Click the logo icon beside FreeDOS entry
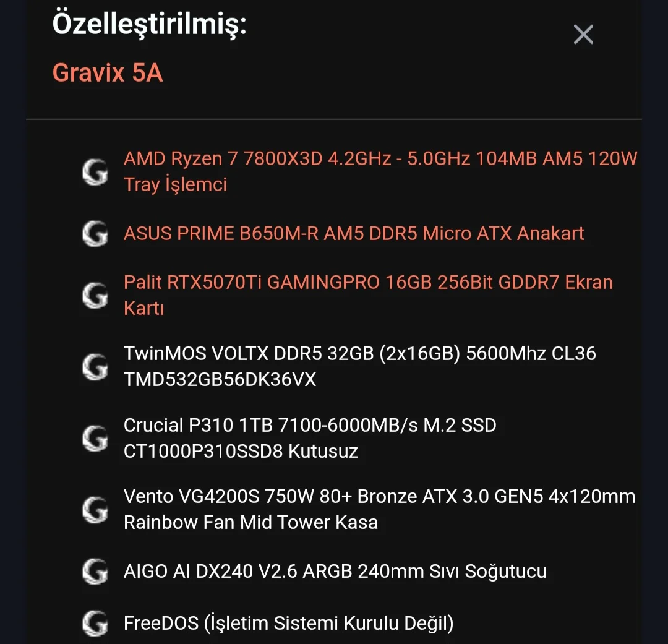This screenshot has height=644, width=668. (x=95, y=623)
